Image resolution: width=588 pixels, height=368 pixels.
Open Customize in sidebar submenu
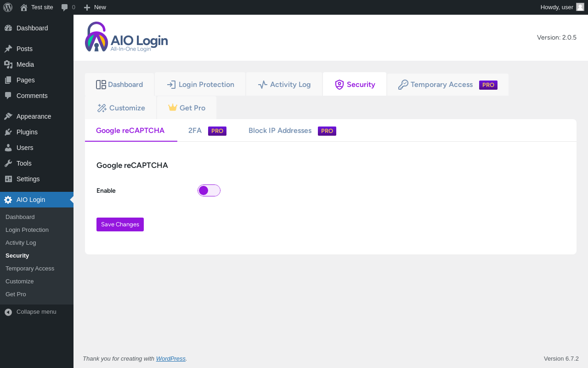(x=20, y=282)
